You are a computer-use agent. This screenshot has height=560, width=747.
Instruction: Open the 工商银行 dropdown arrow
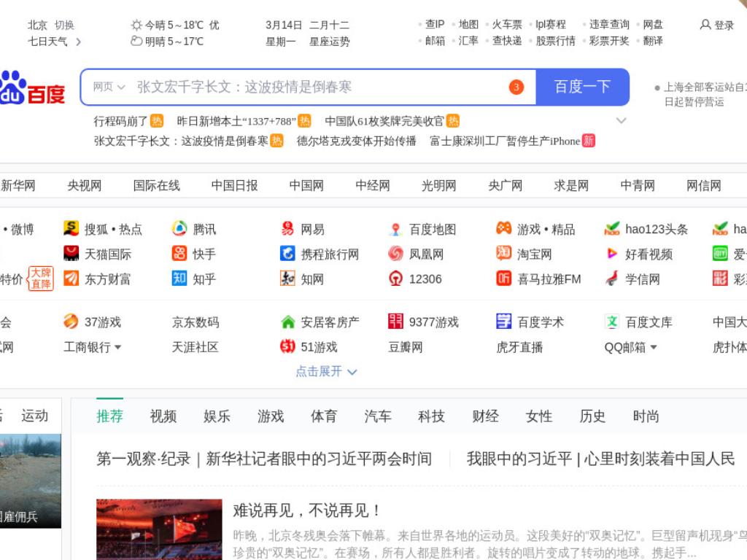pyautogui.click(x=117, y=347)
